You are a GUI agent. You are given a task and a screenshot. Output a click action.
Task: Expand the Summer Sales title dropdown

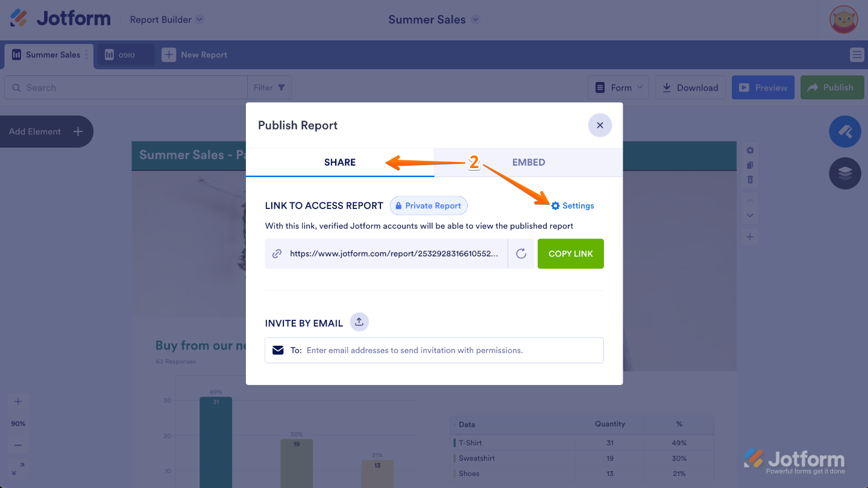[476, 19]
